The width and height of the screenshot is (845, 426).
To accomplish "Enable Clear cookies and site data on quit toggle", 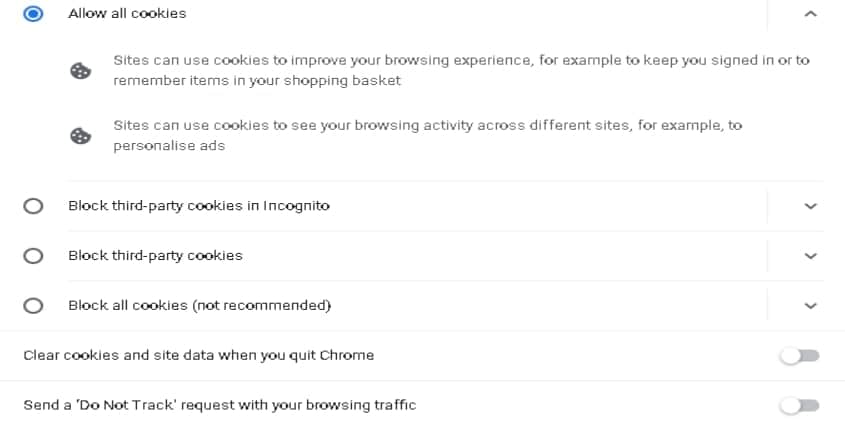I will (x=800, y=356).
